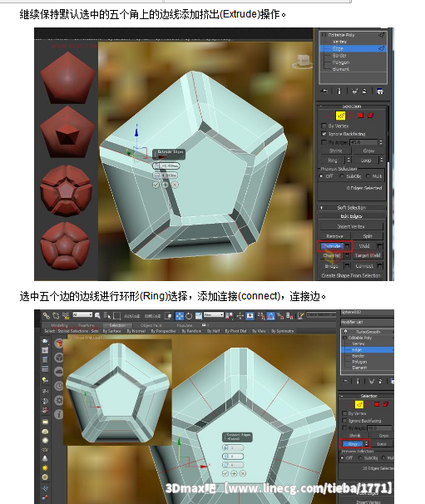The width and height of the screenshot is (425, 504).
Task: Open Modifier List dropdown in lower image
Action: click(367, 322)
